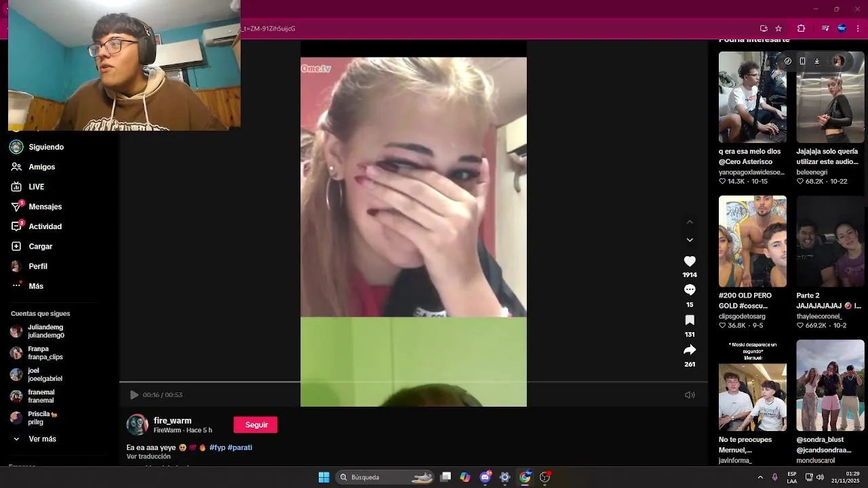Open the Siguiendo feed
Screen dimensions: 868x488
[x=37, y=147]
